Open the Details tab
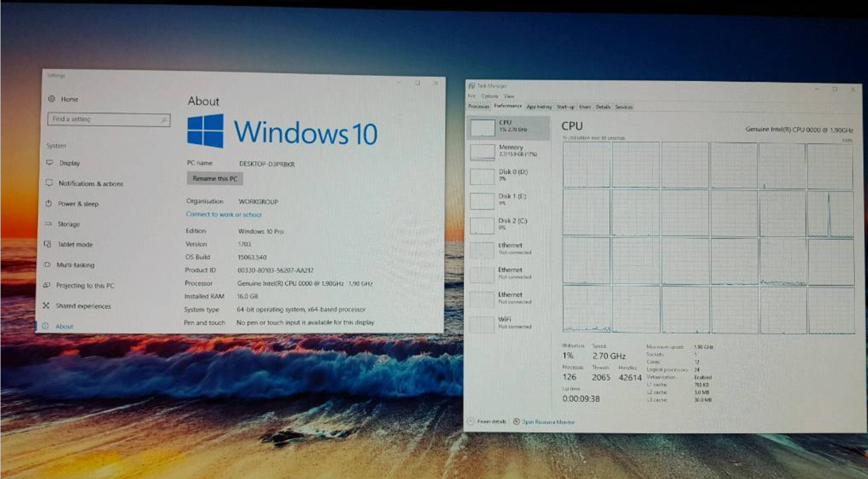 click(603, 107)
